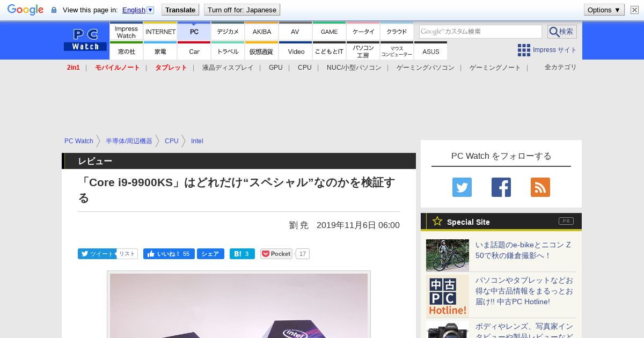
Task: Go to NUC/小型パソコン category
Action: pos(354,68)
